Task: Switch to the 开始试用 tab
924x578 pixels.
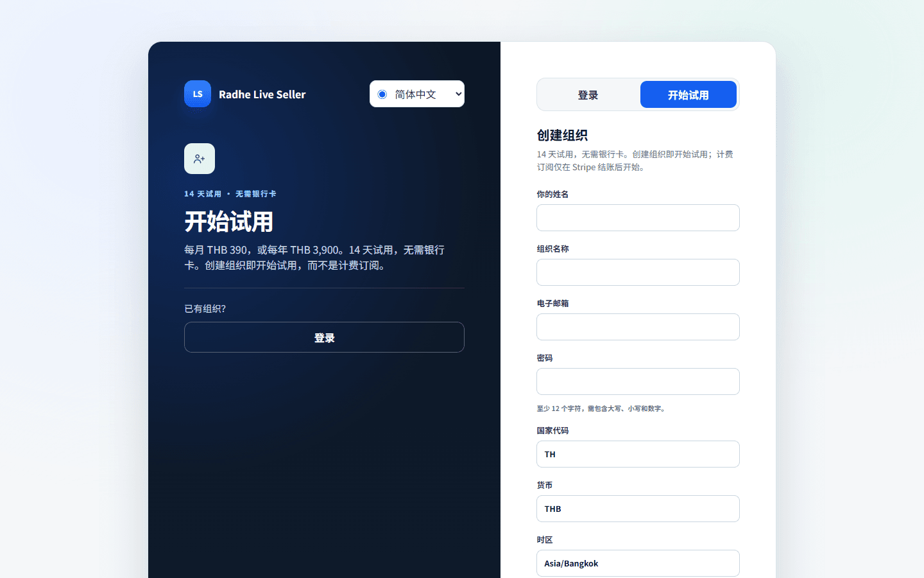Action: coord(689,95)
